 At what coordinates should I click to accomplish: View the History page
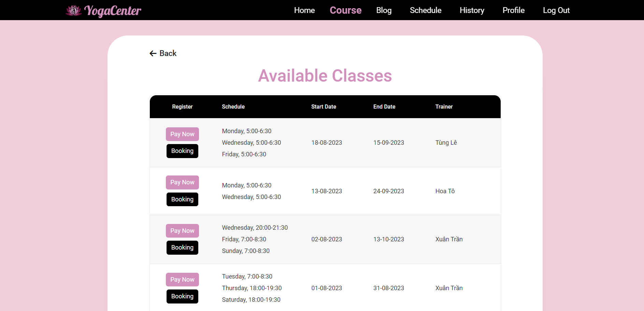(x=472, y=10)
